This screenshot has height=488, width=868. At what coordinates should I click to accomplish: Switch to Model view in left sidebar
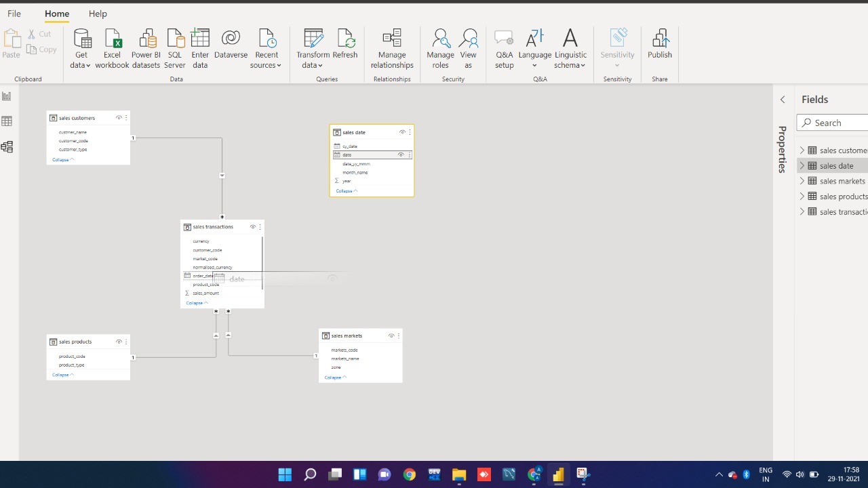pos(7,146)
